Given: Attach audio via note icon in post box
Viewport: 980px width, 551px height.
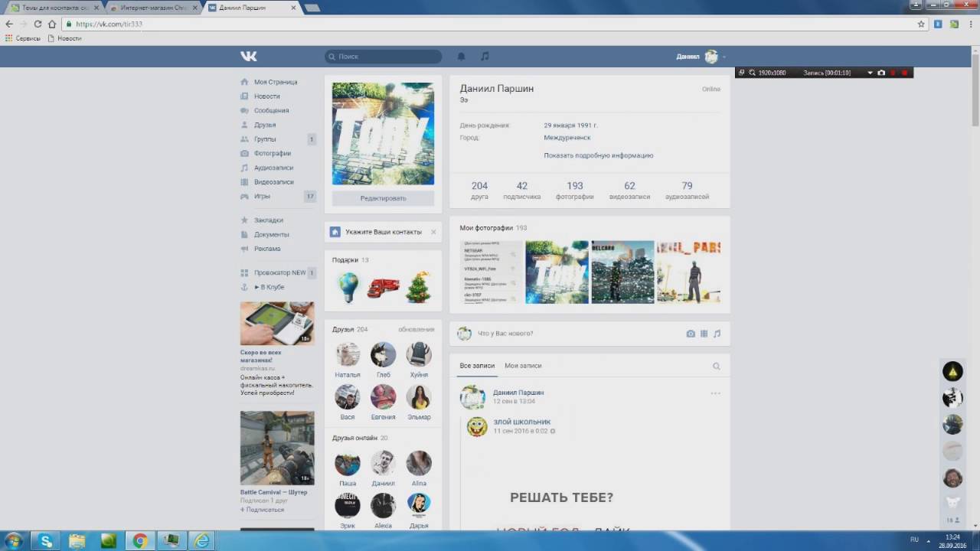Looking at the screenshot, I should click(x=717, y=334).
